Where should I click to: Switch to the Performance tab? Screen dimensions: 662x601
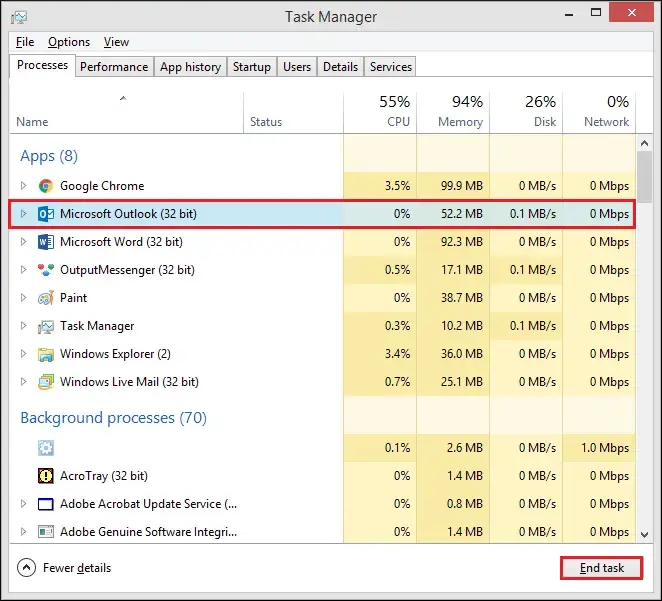(114, 67)
